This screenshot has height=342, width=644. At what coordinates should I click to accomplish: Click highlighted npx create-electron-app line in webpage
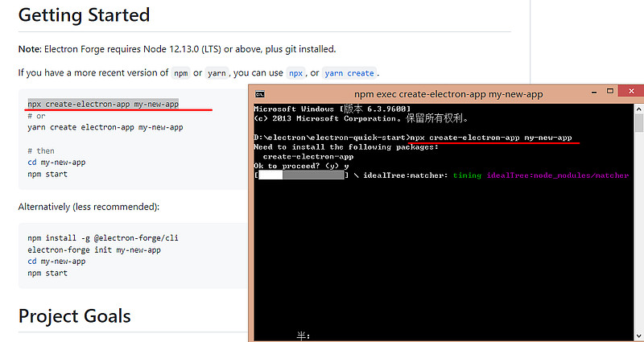click(103, 104)
